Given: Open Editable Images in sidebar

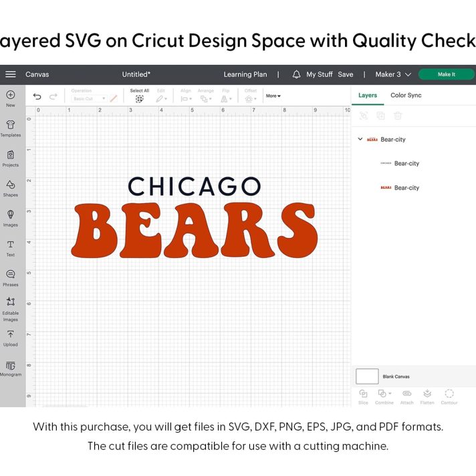Looking at the screenshot, I should pyautogui.click(x=11, y=310).
